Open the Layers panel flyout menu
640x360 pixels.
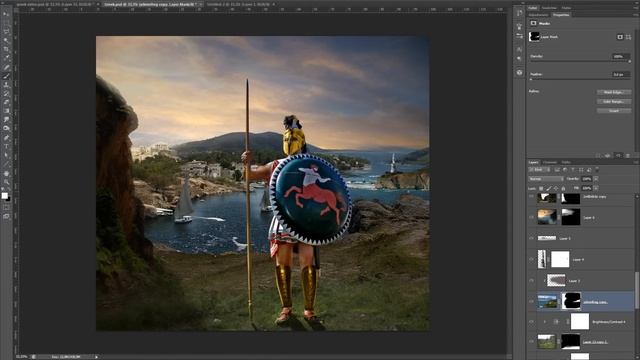(x=636, y=162)
